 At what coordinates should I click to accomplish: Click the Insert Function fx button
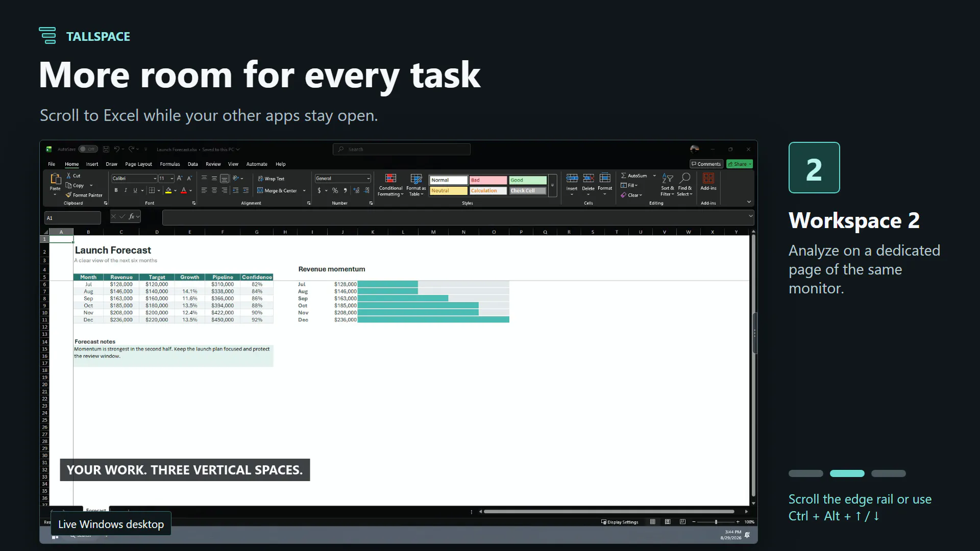click(132, 216)
